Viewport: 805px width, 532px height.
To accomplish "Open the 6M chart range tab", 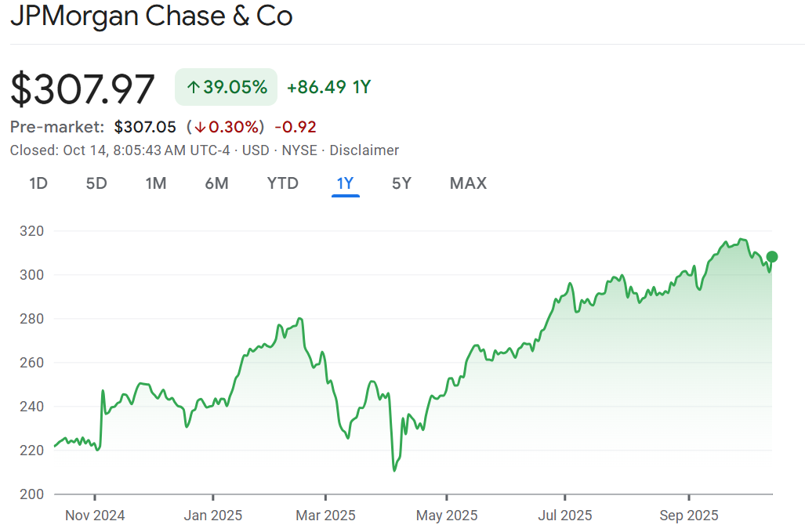I will click(216, 183).
